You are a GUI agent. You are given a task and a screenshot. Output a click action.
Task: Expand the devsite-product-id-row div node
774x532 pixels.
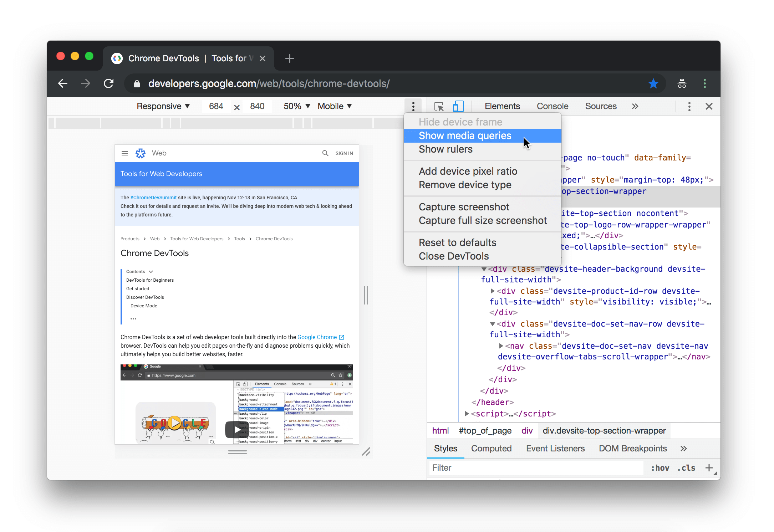coord(493,291)
